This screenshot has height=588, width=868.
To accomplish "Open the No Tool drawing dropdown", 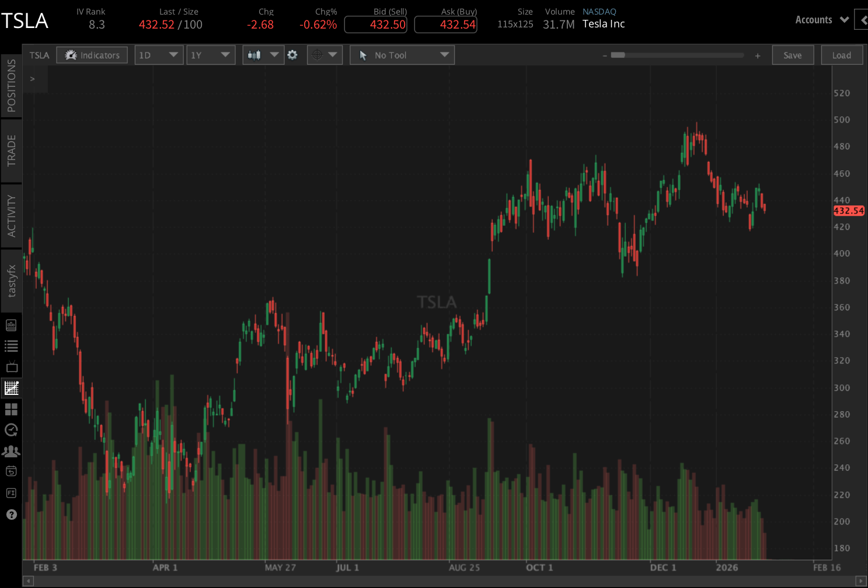I will (402, 55).
